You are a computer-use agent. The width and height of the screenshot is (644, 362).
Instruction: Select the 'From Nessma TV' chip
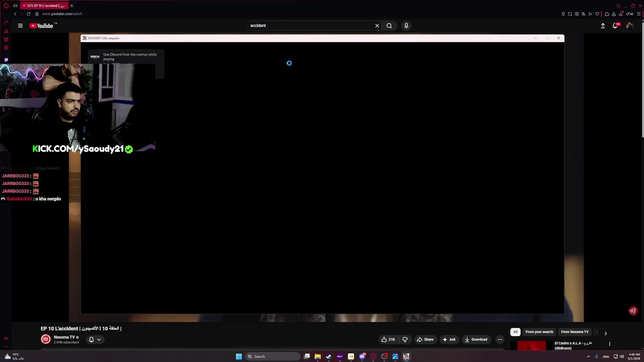pos(575,332)
